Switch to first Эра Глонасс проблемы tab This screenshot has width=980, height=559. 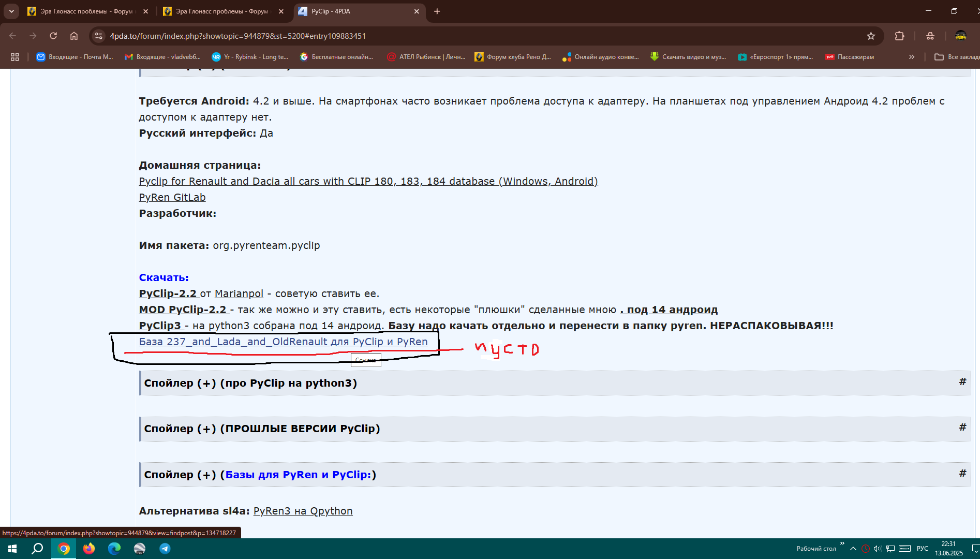point(88,11)
